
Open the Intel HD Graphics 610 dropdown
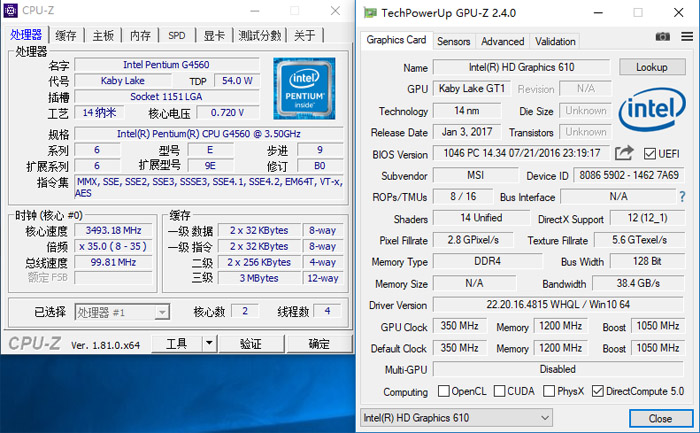tap(456, 418)
